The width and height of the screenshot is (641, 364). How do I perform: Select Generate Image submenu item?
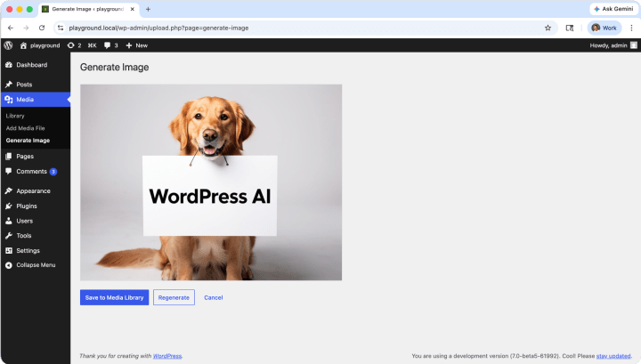click(x=28, y=141)
